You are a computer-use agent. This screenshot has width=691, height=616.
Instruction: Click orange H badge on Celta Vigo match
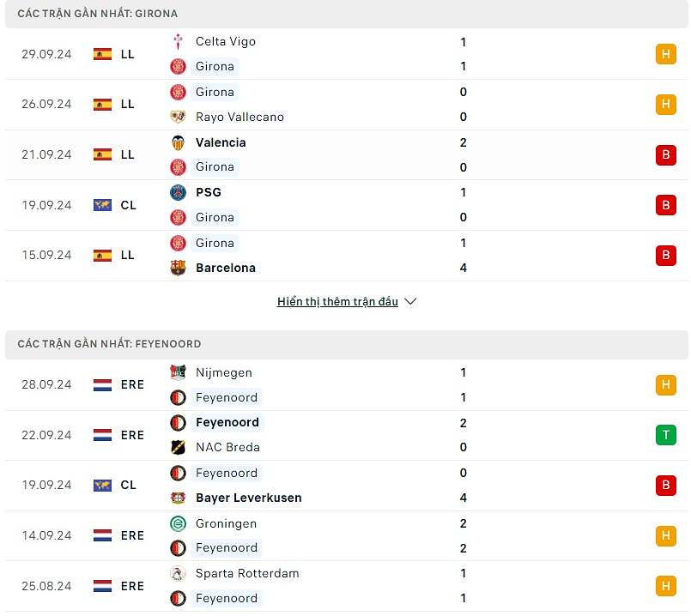click(x=665, y=54)
